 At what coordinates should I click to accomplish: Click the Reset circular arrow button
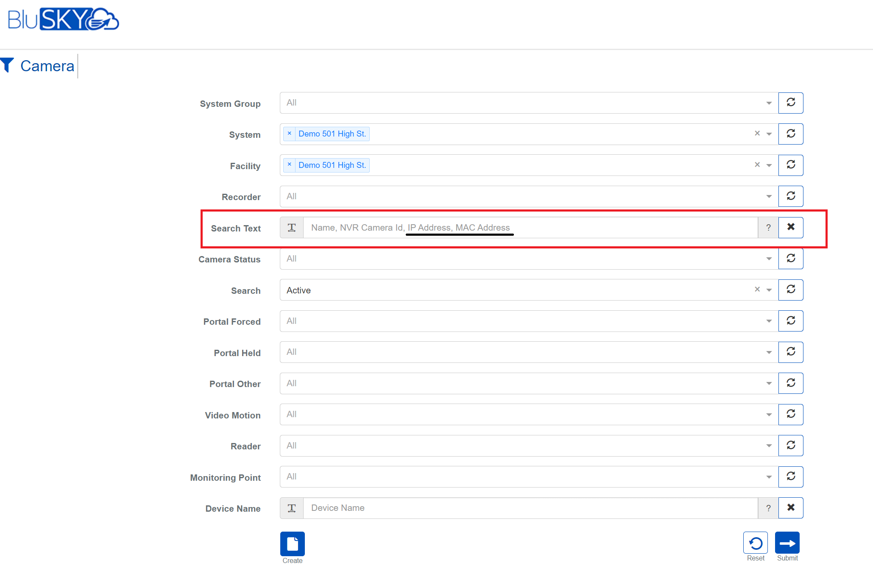click(x=755, y=543)
